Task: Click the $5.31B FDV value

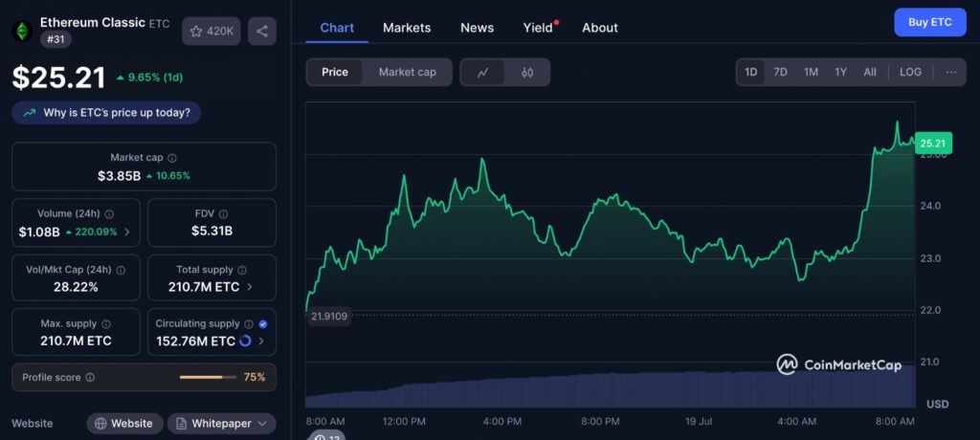Action: pyautogui.click(x=212, y=231)
